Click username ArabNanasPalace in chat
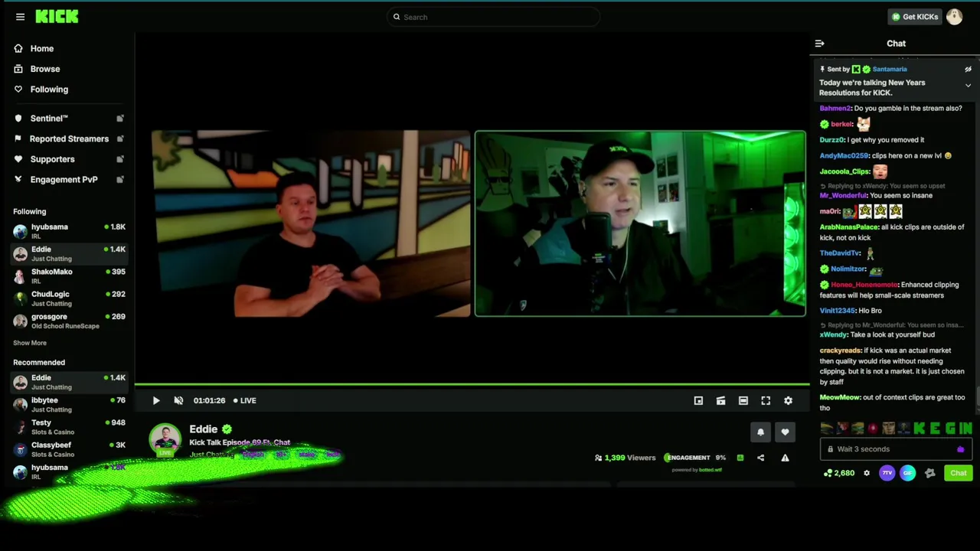The image size is (980, 551). click(x=849, y=227)
